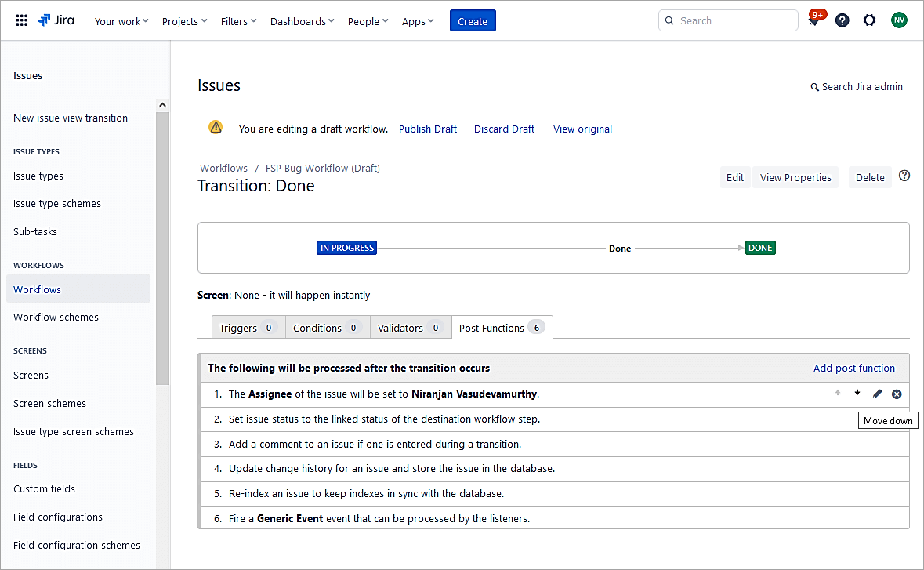The width and height of the screenshot is (924, 570).
Task: Open the help question mark icon
Action: click(842, 20)
